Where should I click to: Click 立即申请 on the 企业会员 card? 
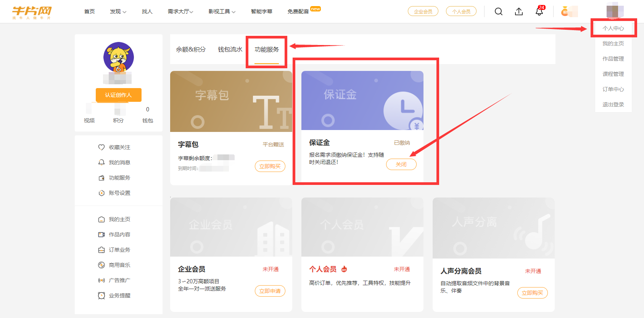(270, 291)
